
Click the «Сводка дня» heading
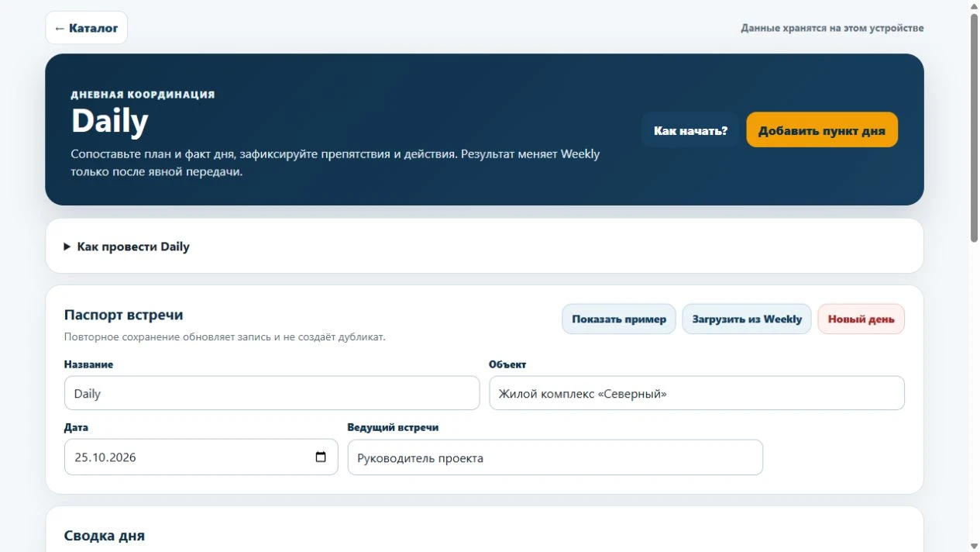(x=105, y=536)
